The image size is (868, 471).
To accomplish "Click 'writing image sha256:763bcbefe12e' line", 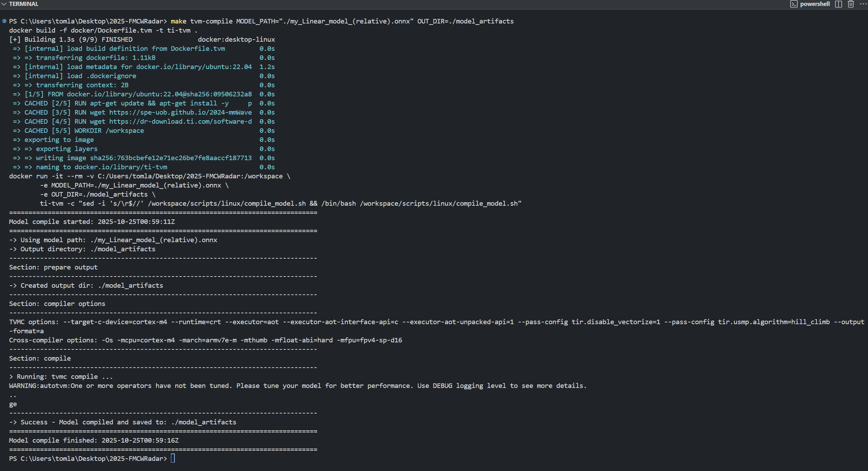I will tap(144, 158).
